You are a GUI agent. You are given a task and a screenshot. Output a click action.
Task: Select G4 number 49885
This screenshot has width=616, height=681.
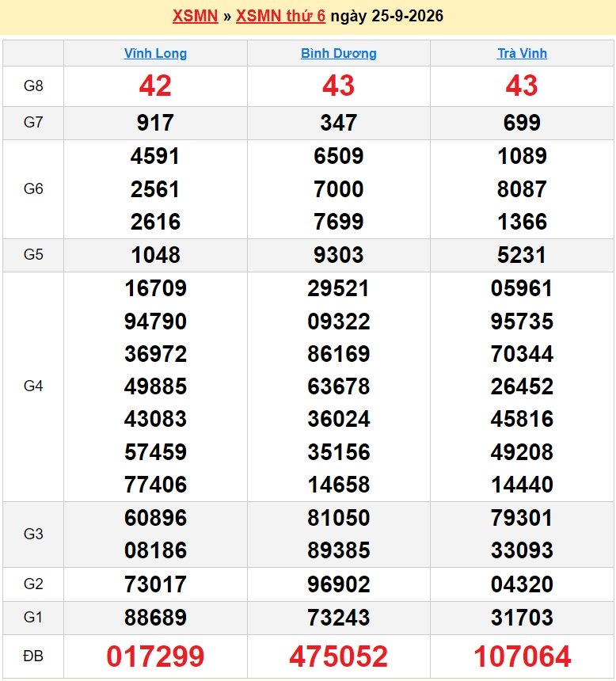pyautogui.click(x=155, y=386)
